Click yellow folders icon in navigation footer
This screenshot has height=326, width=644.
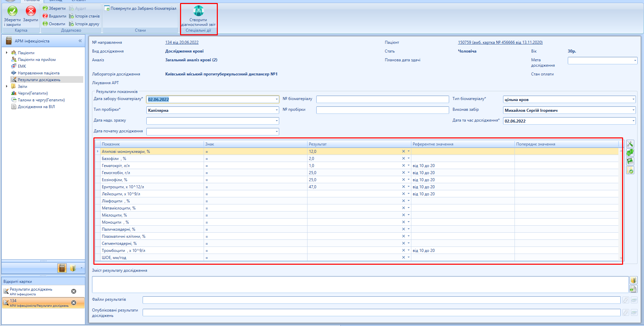coord(72,268)
